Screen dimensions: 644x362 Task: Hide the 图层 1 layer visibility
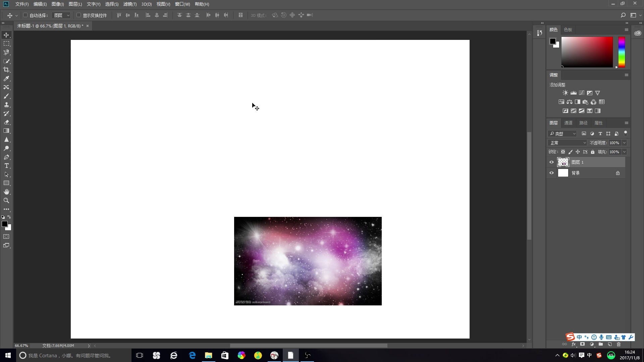coord(551,162)
